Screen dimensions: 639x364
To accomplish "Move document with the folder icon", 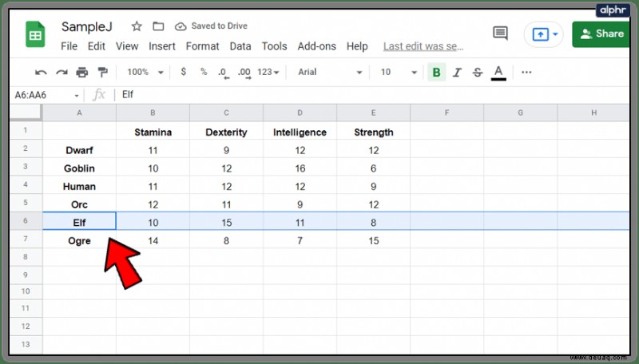I will coord(158,26).
